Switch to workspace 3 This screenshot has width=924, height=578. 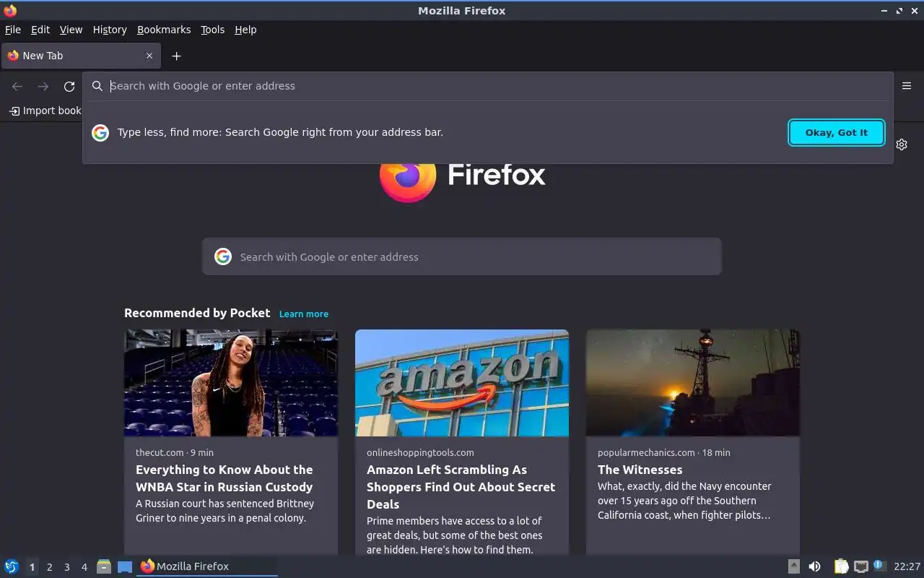point(66,567)
